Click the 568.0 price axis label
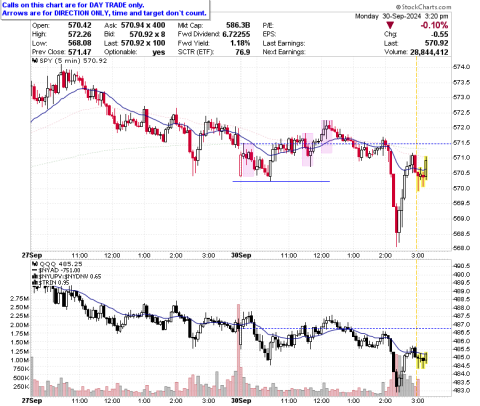The width and height of the screenshot is (480, 406). tap(461, 248)
